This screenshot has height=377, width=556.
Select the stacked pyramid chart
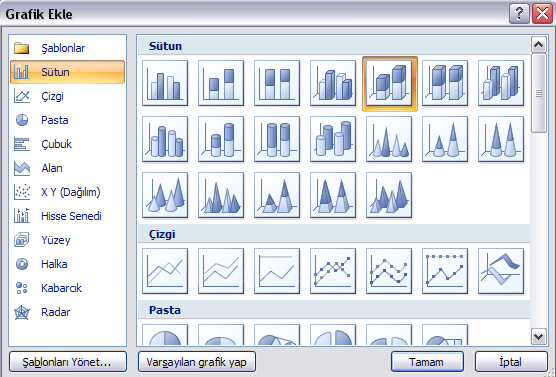[x=277, y=195]
